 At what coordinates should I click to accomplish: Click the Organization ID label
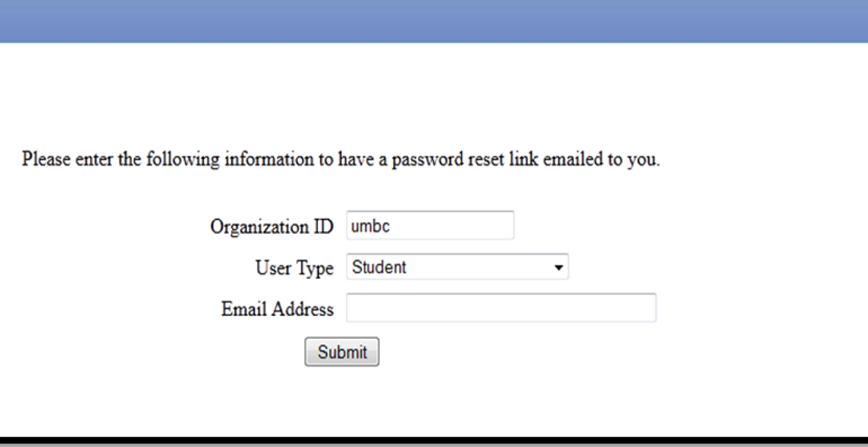click(272, 227)
